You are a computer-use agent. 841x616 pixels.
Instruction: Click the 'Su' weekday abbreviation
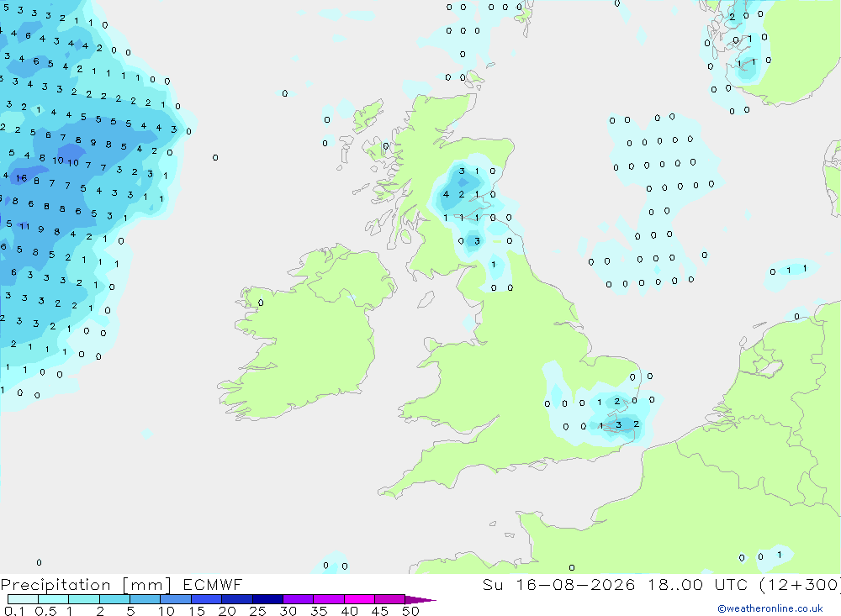(x=493, y=585)
